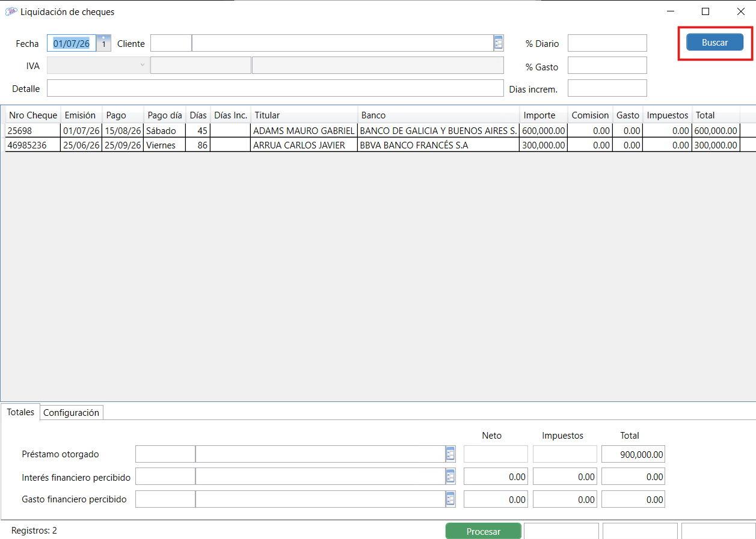This screenshot has width=756, height=539.
Task: Click the BBVA BANCO FRANCÉS S.A cell
Action: pos(438,145)
